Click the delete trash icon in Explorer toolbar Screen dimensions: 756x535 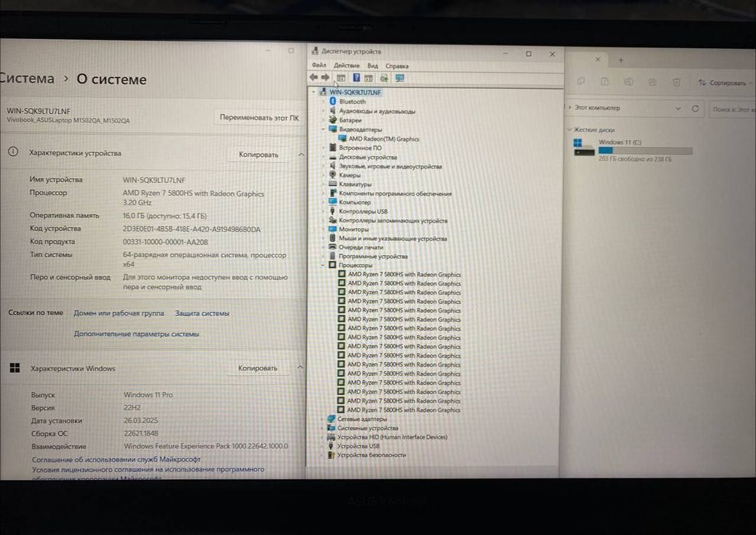676,82
